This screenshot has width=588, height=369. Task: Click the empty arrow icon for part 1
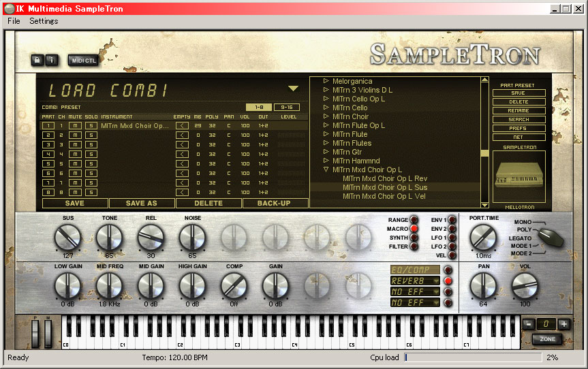pos(182,126)
